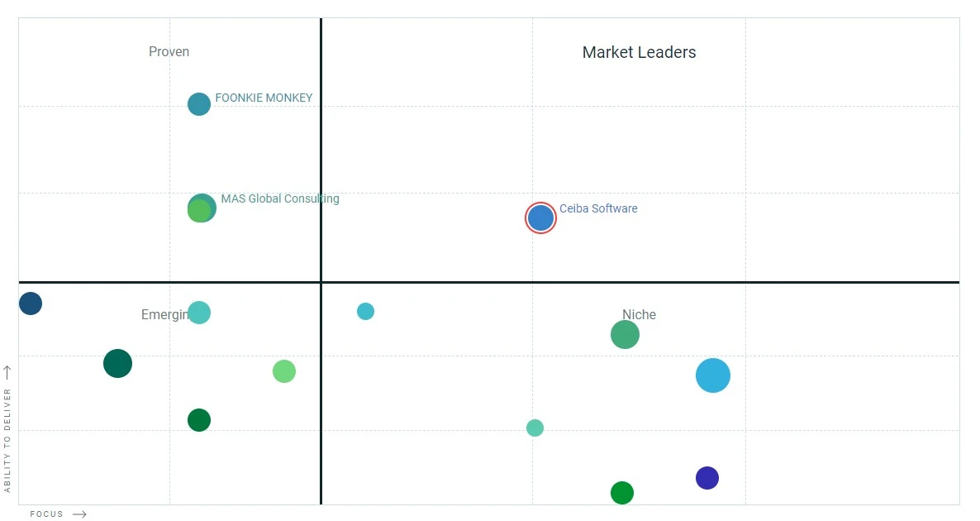Viewport: 980px width, 521px height.
Task: Click the Market Leaders quadrant title
Action: [639, 52]
